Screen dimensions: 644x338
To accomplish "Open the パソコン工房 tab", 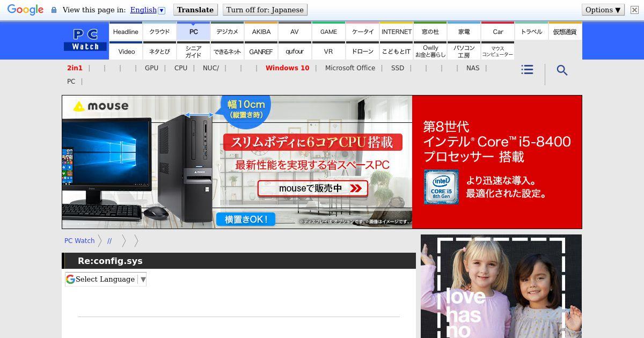I will [464, 51].
